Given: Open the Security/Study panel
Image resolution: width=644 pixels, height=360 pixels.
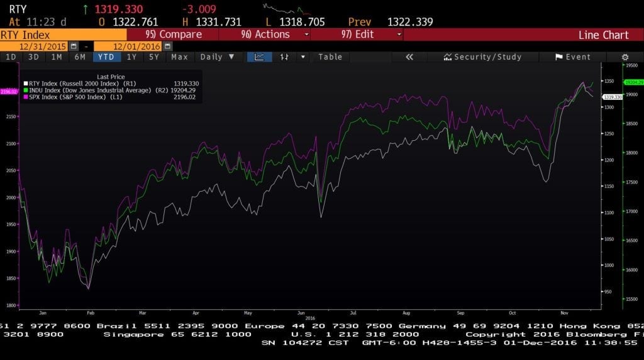Looking at the screenshot, I should [x=482, y=57].
